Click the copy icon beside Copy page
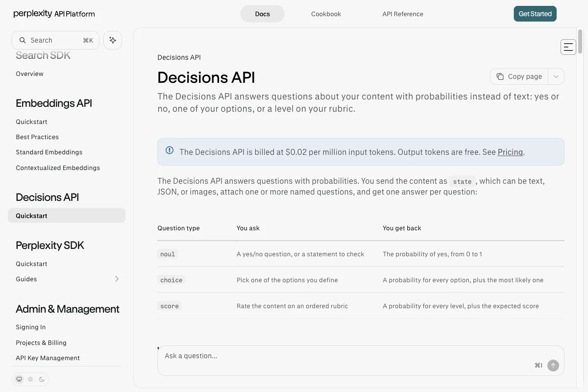588x392 pixels. point(500,76)
